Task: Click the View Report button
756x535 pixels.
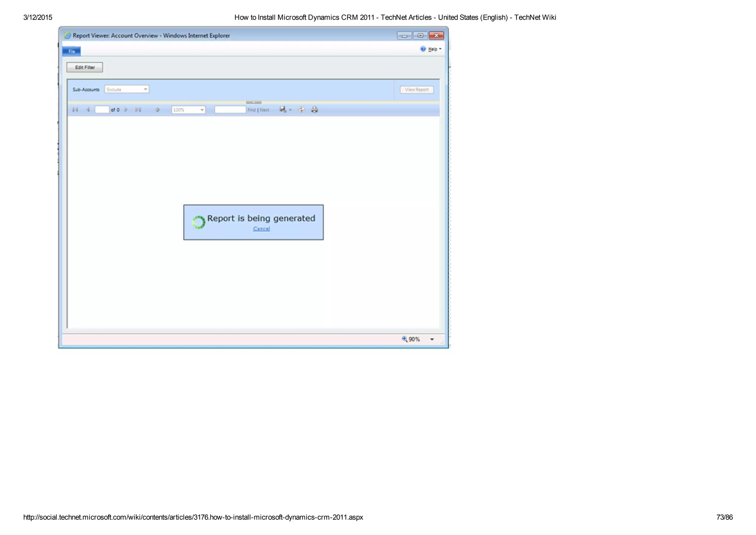Action: click(417, 90)
